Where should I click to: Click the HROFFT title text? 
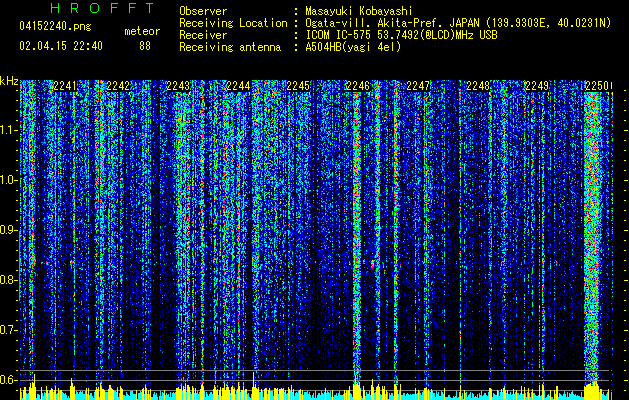102,8
